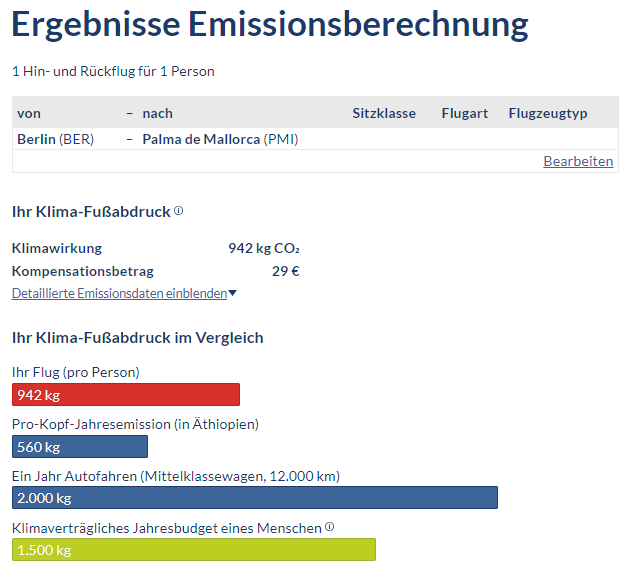Click info icon next to Klimaverträgliches Jahresbudget
This screenshot has height=574, width=634.
(x=330, y=527)
